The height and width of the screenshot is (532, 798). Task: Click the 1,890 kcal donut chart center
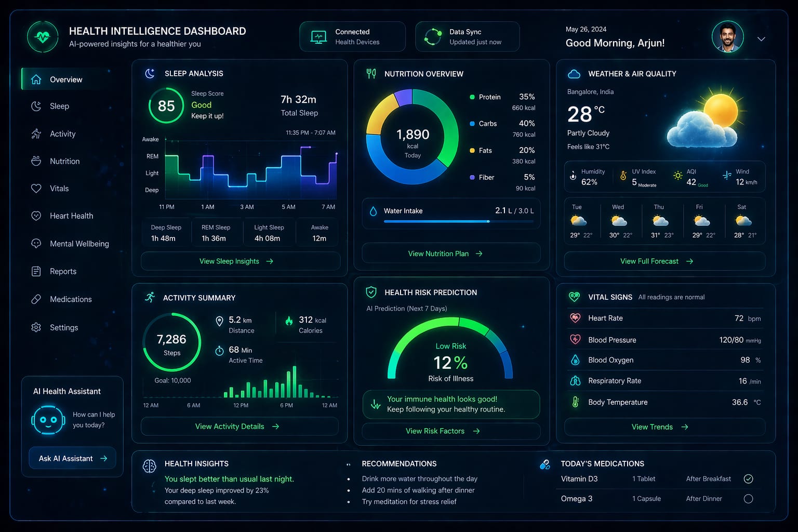click(413, 137)
